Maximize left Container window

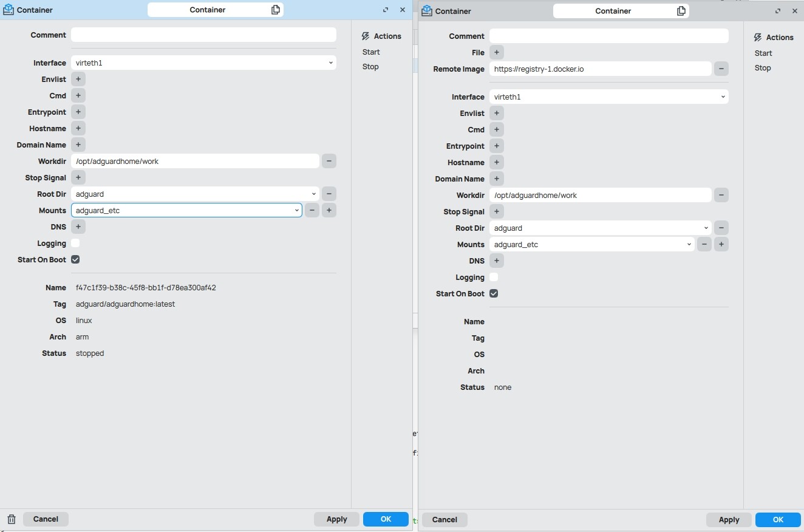tap(386, 10)
